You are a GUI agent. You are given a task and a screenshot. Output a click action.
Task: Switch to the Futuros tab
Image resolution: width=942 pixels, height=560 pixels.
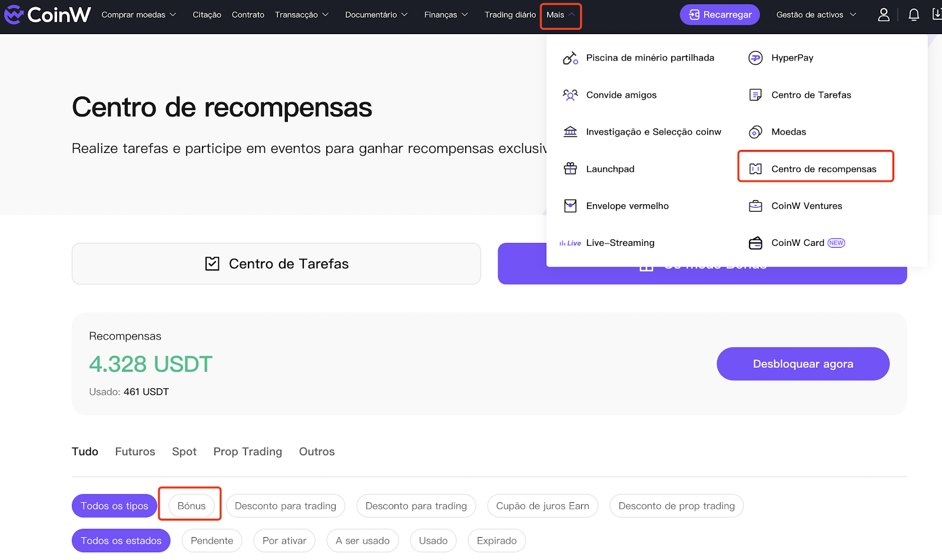coord(135,451)
